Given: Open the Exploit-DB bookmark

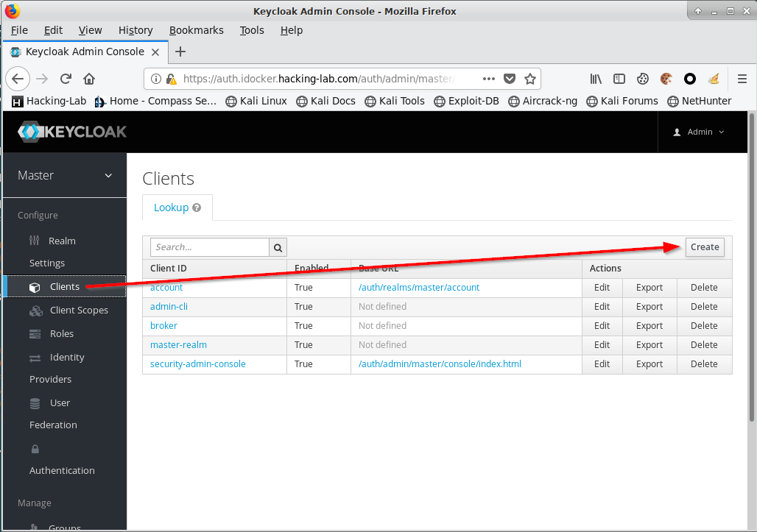Looking at the screenshot, I should pos(466,102).
